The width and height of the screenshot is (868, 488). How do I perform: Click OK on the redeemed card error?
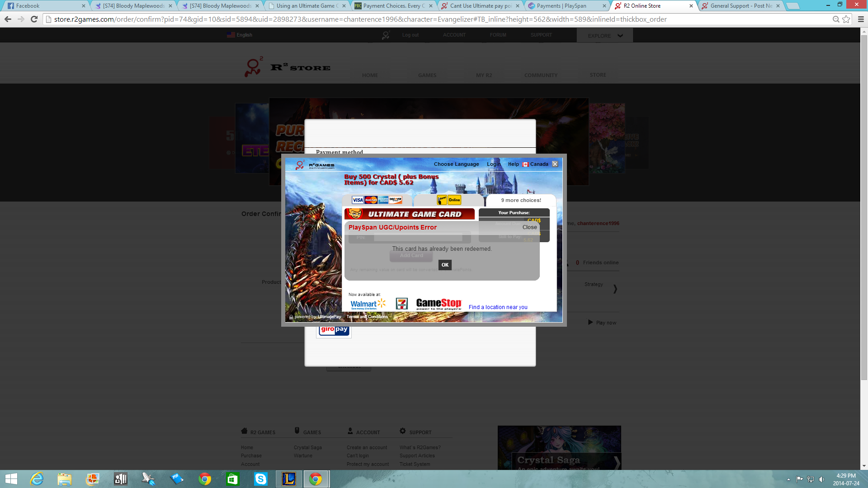pos(445,265)
